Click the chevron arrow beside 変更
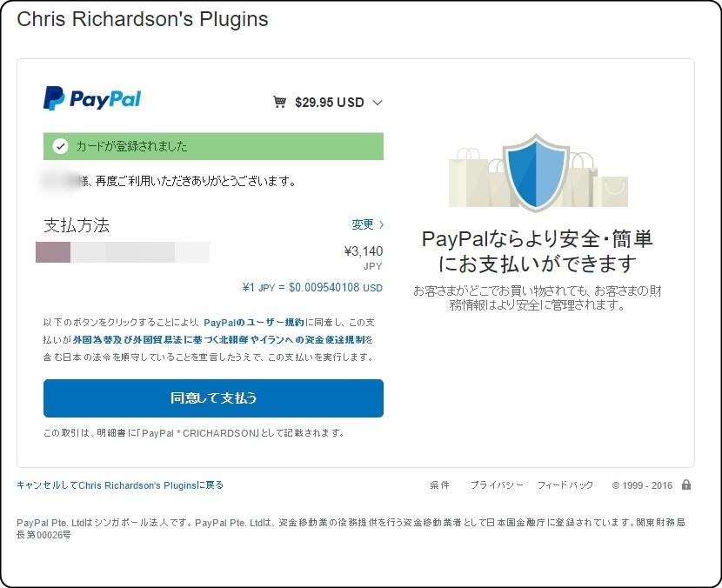Image resolution: width=722 pixels, height=588 pixels. pyautogui.click(x=381, y=224)
